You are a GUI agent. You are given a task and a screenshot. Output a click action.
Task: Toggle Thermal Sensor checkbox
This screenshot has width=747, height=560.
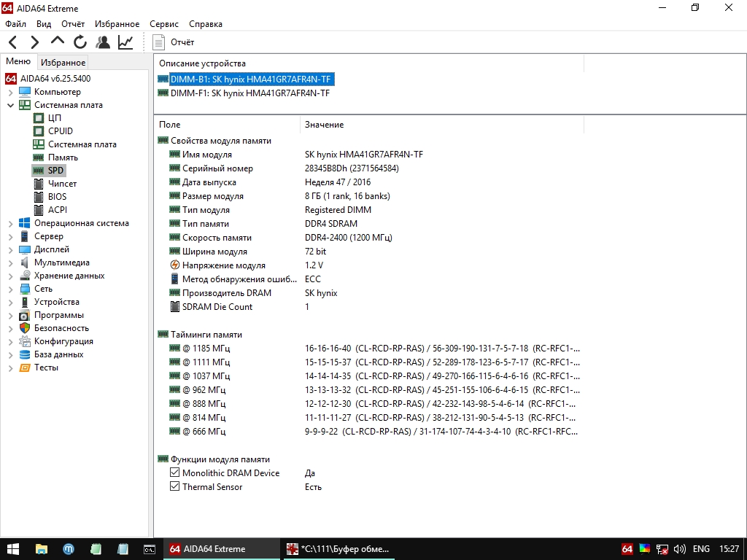point(175,486)
